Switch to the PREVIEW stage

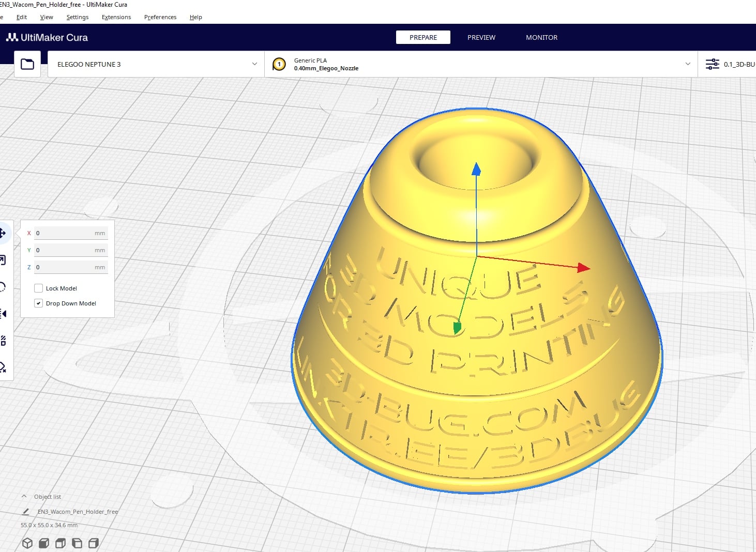pyautogui.click(x=481, y=37)
